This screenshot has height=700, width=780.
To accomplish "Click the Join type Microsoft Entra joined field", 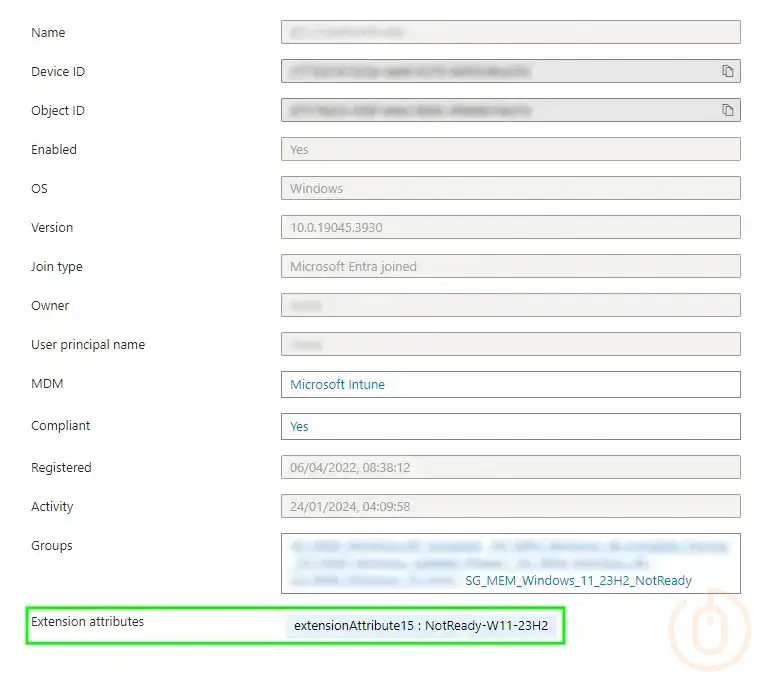I will (510, 266).
